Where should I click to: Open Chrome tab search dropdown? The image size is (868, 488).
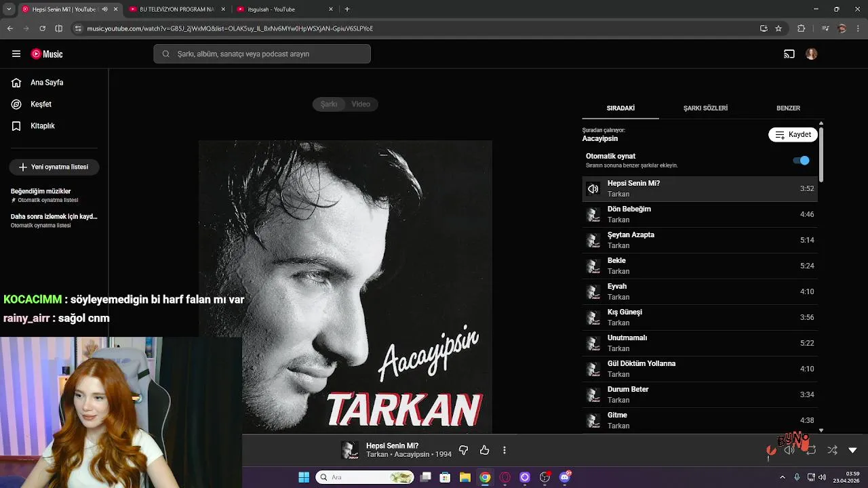click(9, 9)
